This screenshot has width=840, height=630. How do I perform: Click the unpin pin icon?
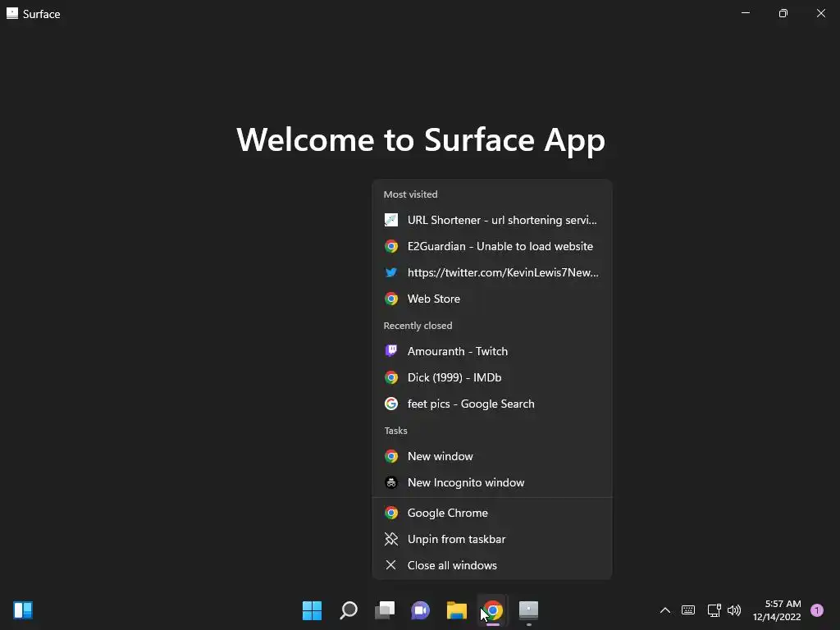tap(391, 540)
